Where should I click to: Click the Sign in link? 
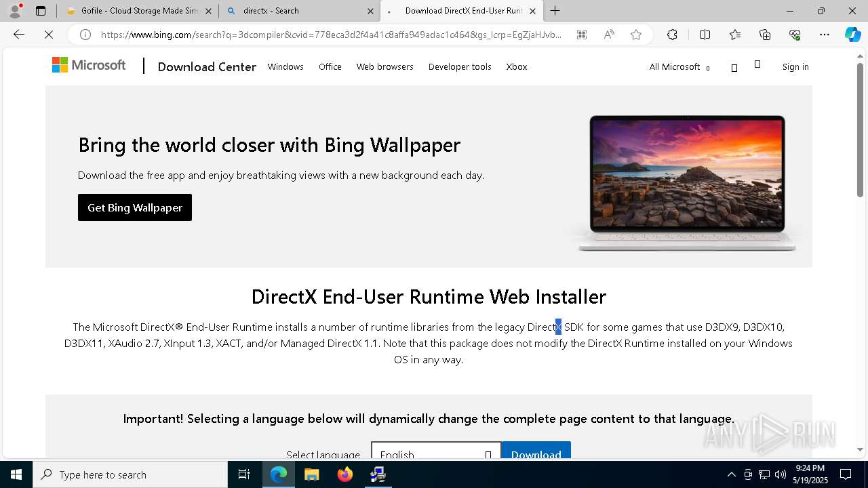click(795, 66)
